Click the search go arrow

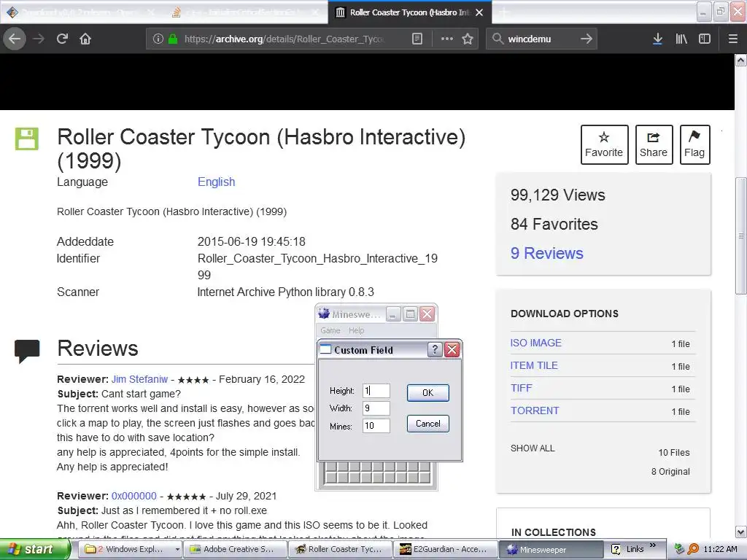(x=587, y=39)
